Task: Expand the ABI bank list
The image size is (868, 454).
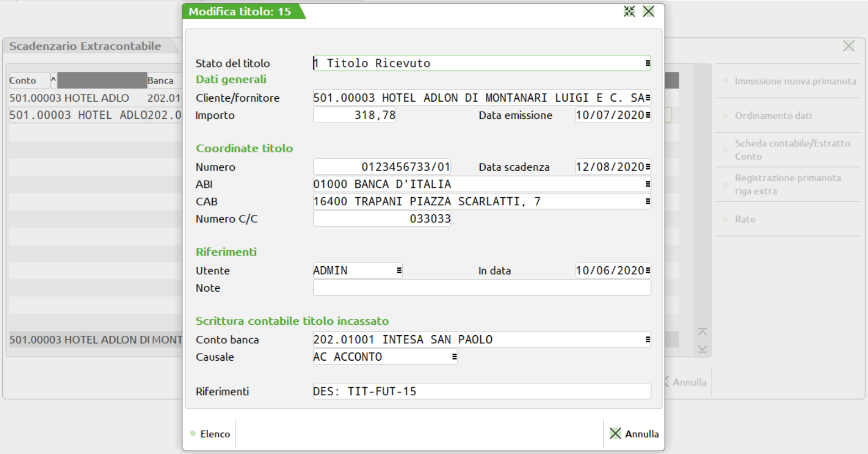Action: [x=648, y=184]
